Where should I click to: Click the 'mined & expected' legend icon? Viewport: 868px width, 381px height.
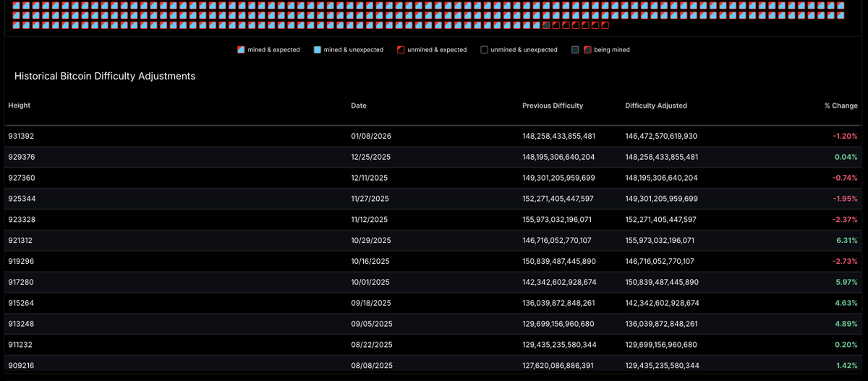click(242, 50)
